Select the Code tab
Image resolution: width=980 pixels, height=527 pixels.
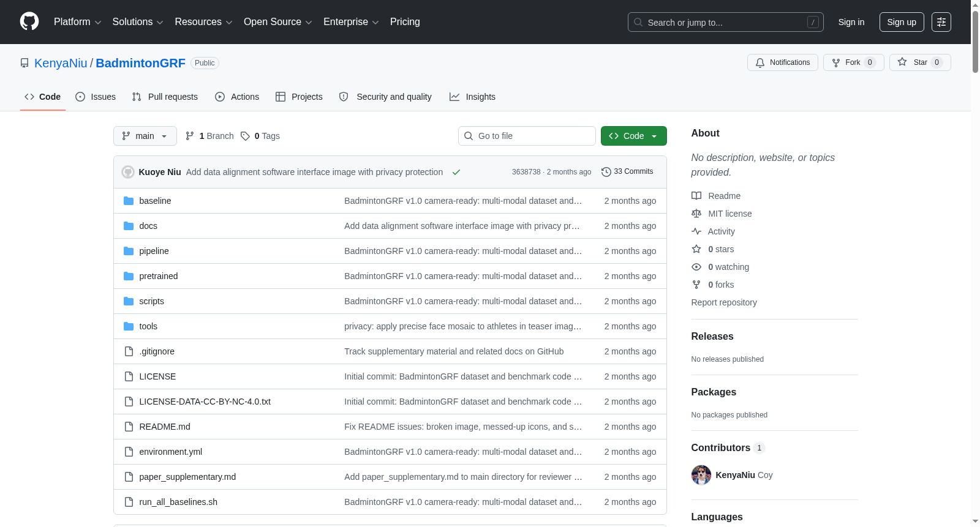43,97
